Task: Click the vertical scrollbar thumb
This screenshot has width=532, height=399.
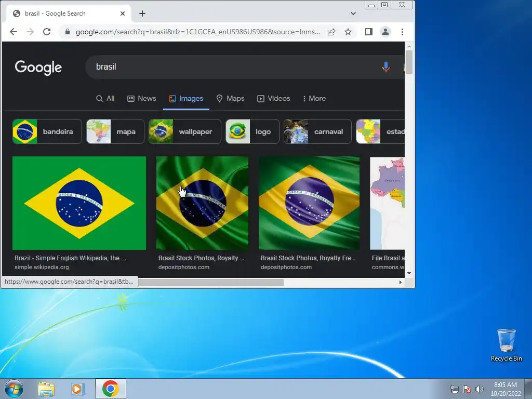Action: tap(409, 62)
